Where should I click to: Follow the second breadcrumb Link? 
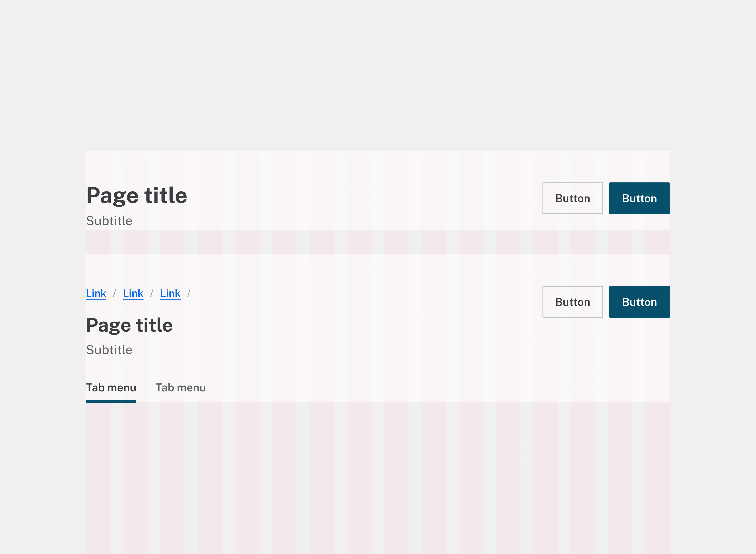pos(133,293)
